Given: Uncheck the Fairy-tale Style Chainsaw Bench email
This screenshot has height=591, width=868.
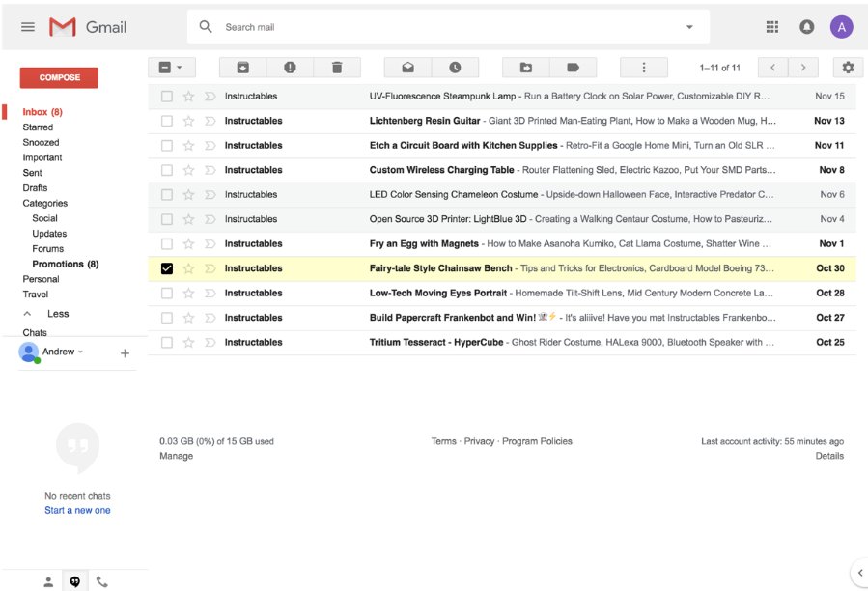Looking at the screenshot, I should click(x=167, y=268).
